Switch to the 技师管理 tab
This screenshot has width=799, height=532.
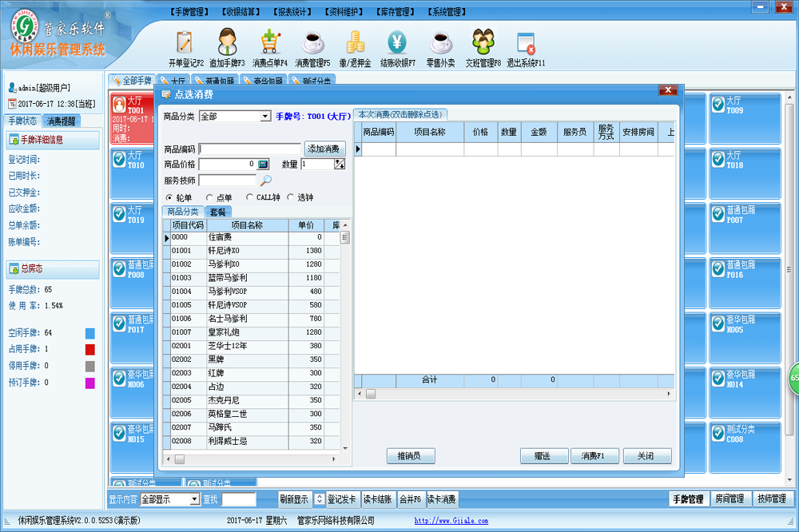(772, 499)
